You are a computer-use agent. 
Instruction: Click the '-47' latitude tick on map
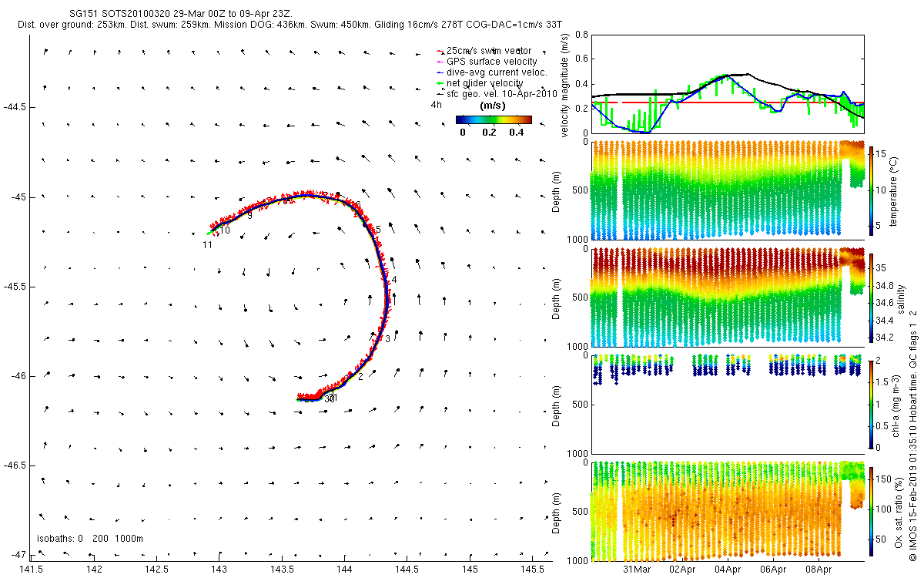coord(18,555)
